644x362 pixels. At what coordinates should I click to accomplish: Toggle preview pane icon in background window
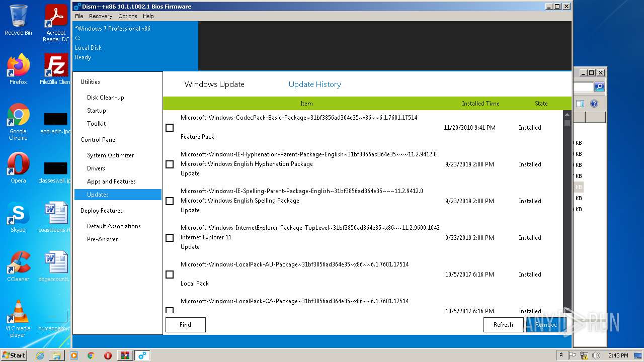click(580, 104)
